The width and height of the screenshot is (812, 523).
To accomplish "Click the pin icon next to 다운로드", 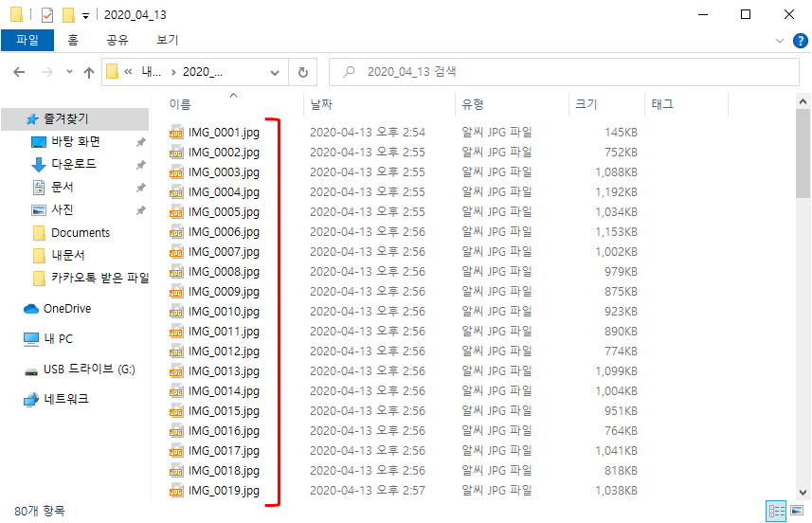I will 140,165.
